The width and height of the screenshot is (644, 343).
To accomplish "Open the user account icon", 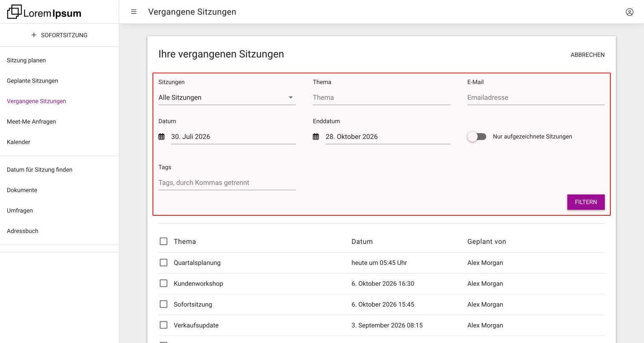I will [630, 12].
